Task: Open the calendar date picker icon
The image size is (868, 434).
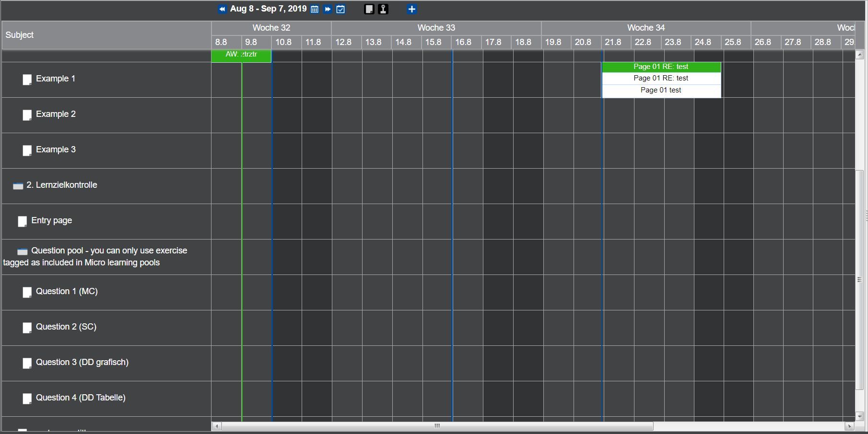Action: (315, 9)
